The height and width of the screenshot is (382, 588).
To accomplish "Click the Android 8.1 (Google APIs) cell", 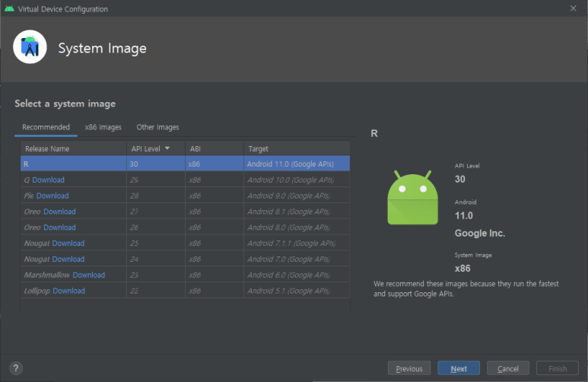I will click(x=297, y=212).
